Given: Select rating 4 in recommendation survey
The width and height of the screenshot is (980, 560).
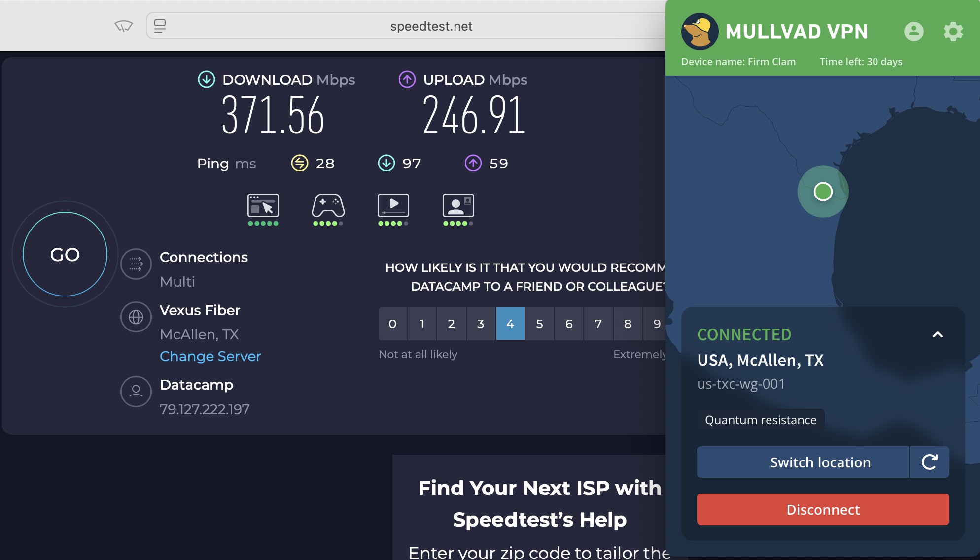Looking at the screenshot, I should [510, 324].
